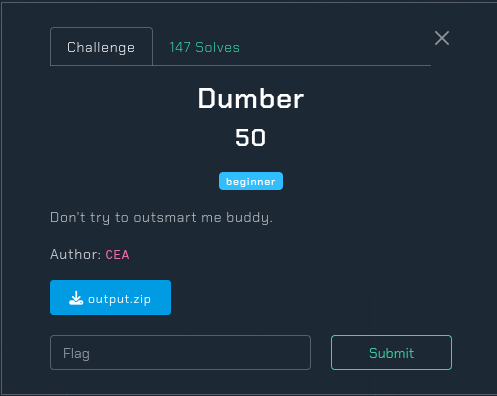Click the Author label text
The width and height of the screenshot is (497, 396).
click(75, 255)
